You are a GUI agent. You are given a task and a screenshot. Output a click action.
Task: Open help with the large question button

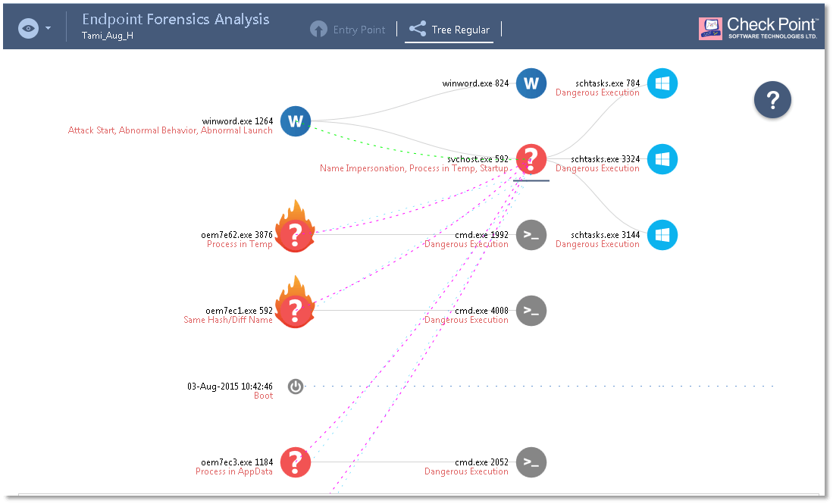(772, 100)
